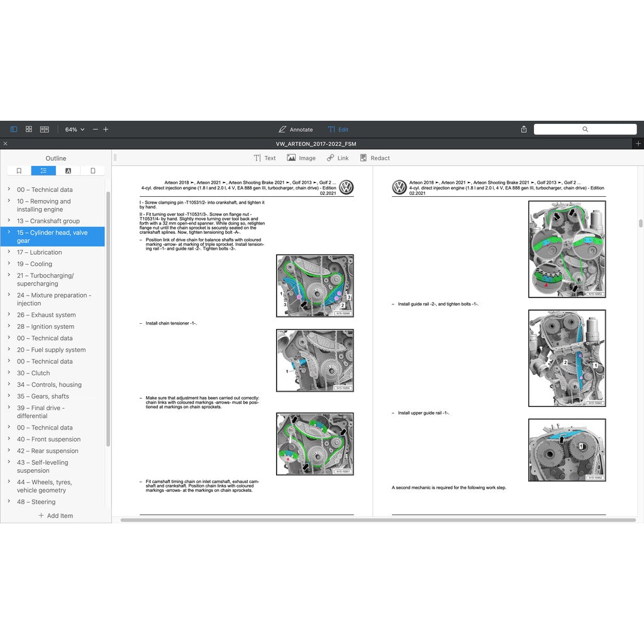This screenshot has height=644, width=644.
Task: Open page thumbnails grid view
Action: click(29, 129)
